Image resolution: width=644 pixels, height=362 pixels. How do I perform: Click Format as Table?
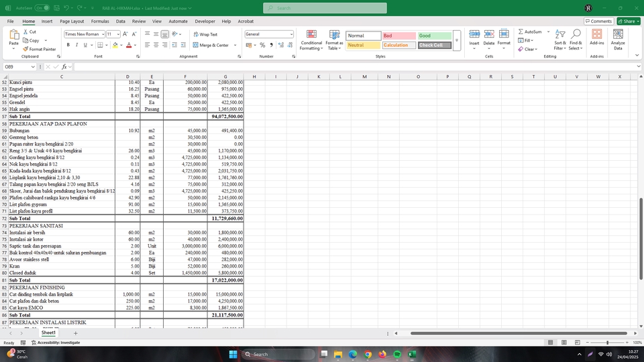(334, 40)
